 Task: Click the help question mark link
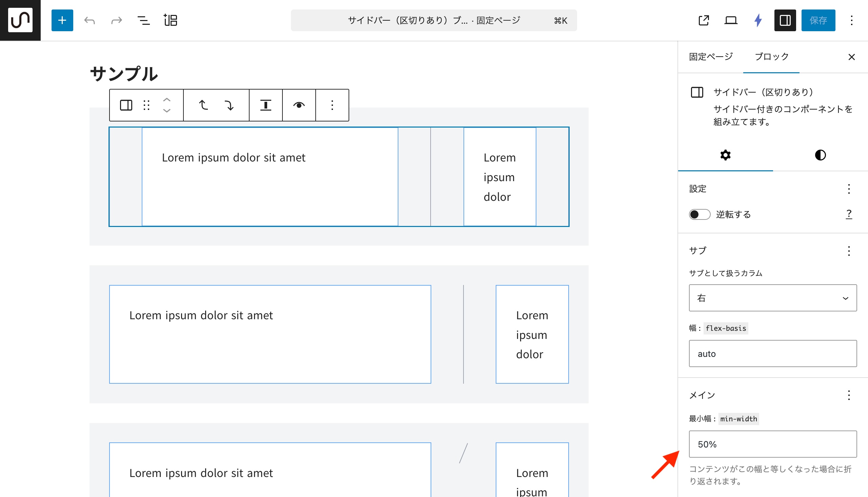849,214
